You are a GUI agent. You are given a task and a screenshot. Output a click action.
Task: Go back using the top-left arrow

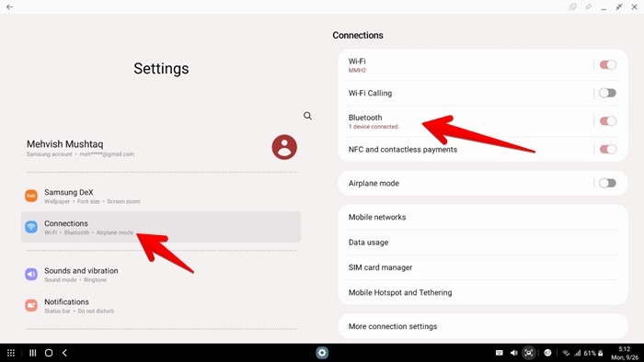pyautogui.click(x=10, y=6)
